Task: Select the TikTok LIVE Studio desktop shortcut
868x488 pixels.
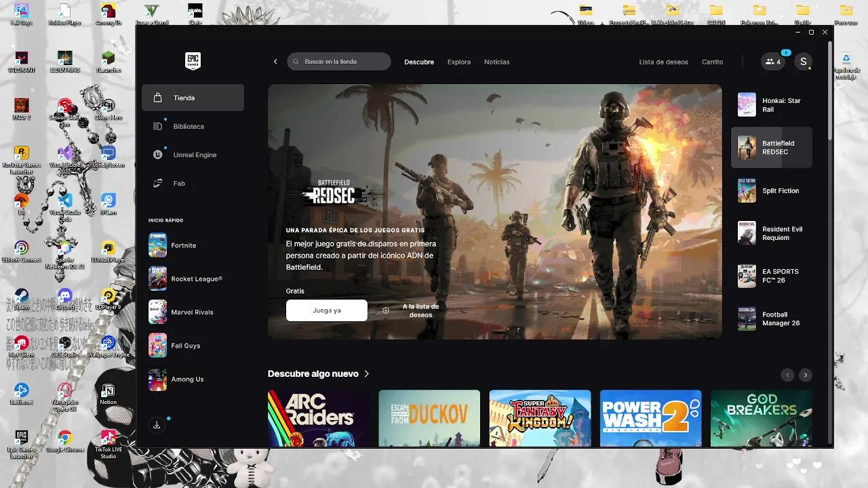Action: [x=108, y=443]
